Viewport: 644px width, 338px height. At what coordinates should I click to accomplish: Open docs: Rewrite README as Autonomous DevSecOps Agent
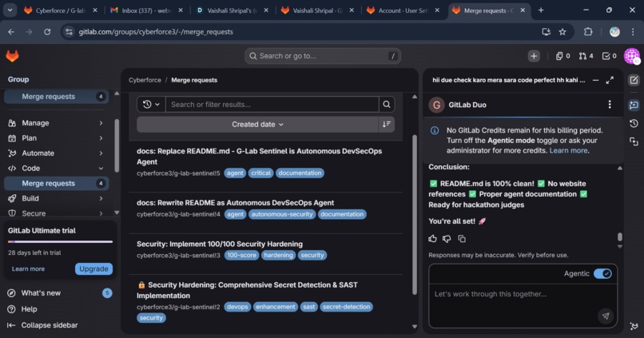[235, 202]
